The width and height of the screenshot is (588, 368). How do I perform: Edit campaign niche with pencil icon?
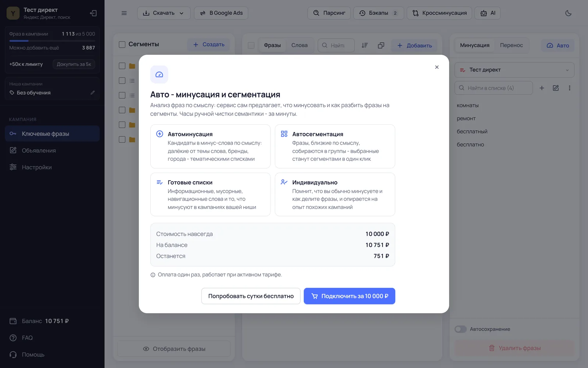(x=93, y=93)
